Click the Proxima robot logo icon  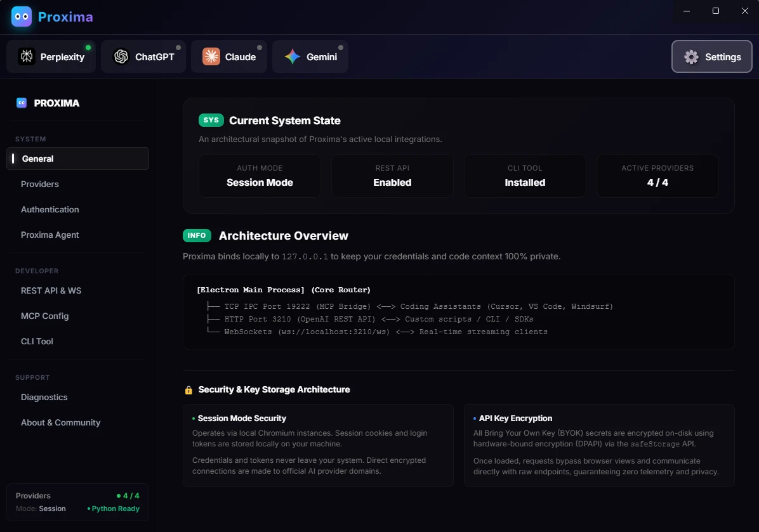coord(22,16)
